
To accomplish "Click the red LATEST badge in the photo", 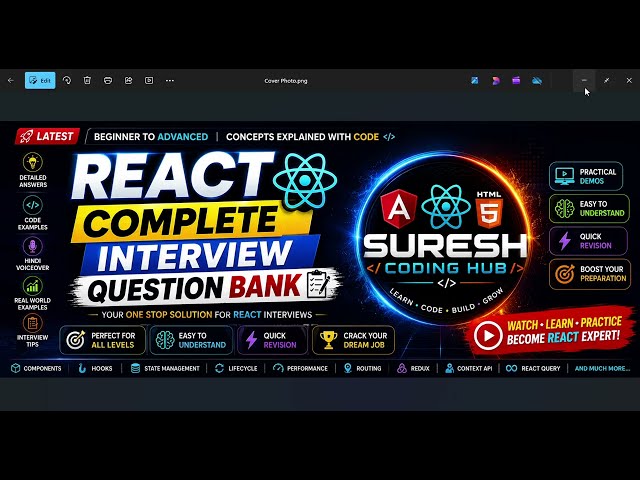I will [x=47, y=136].
